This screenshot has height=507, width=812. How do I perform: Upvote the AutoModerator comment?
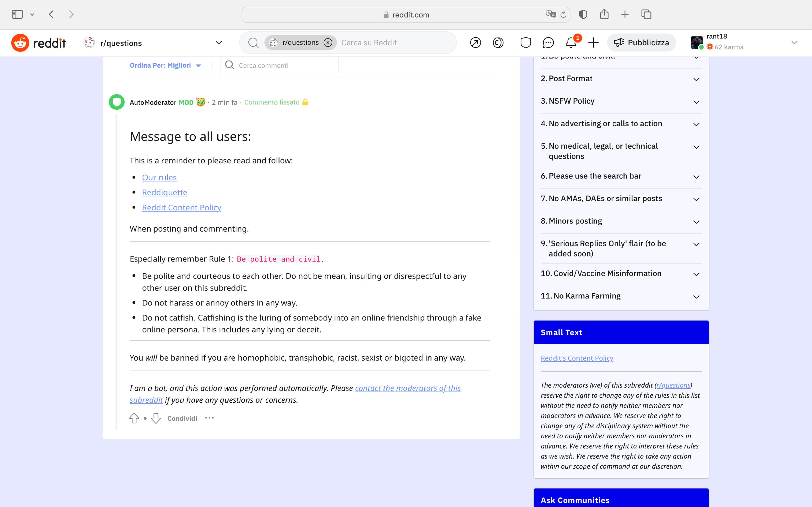(x=134, y=418)
